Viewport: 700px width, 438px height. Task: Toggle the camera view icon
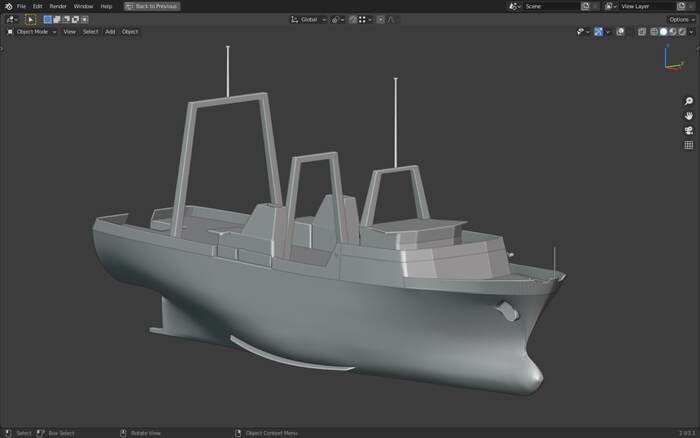tap(689, 130)
